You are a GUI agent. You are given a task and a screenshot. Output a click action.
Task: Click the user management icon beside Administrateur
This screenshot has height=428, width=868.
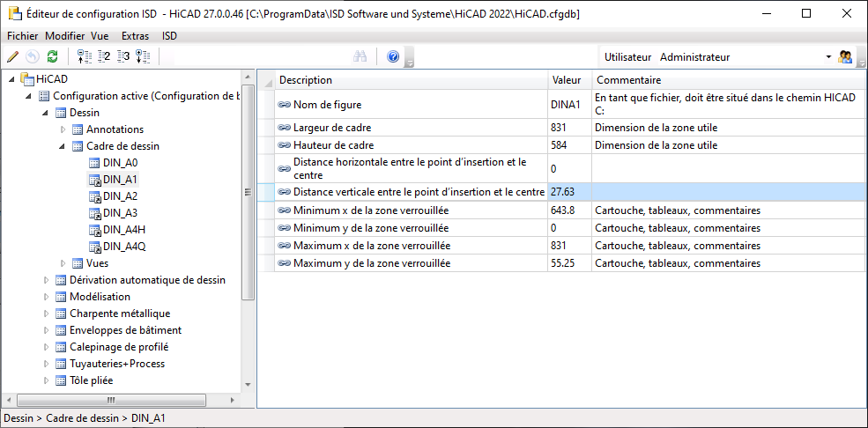(845, 56)
